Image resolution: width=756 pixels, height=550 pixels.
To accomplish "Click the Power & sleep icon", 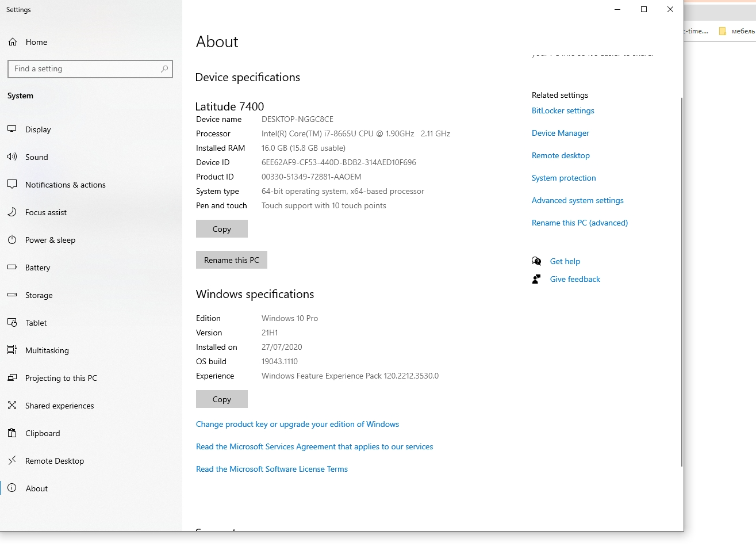I will pyautogui.click(x=12, y=239).
